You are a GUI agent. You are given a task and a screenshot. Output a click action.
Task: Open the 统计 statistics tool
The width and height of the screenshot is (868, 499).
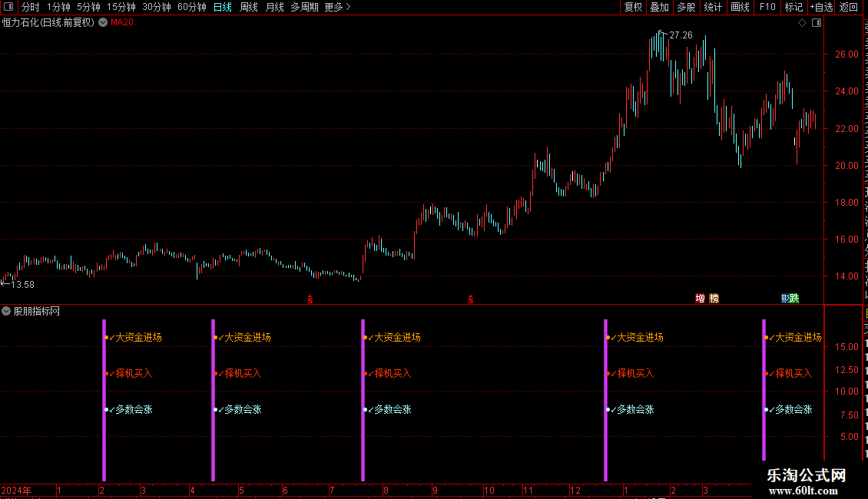[712, 7]
